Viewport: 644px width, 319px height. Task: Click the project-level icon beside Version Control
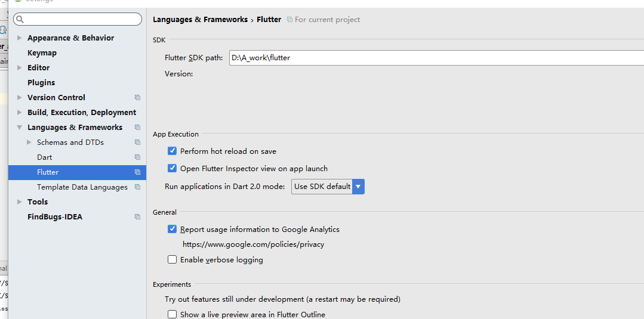click(138, 98)
